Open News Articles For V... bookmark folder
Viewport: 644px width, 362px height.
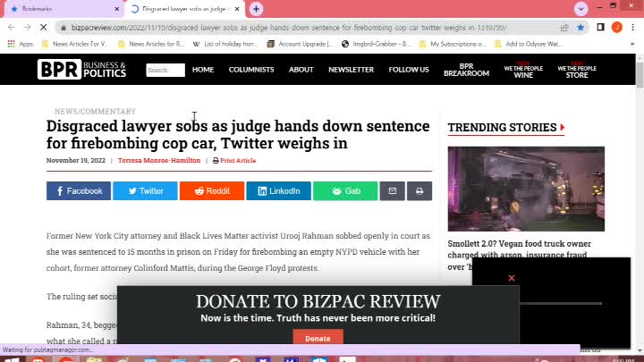point(75,44)
